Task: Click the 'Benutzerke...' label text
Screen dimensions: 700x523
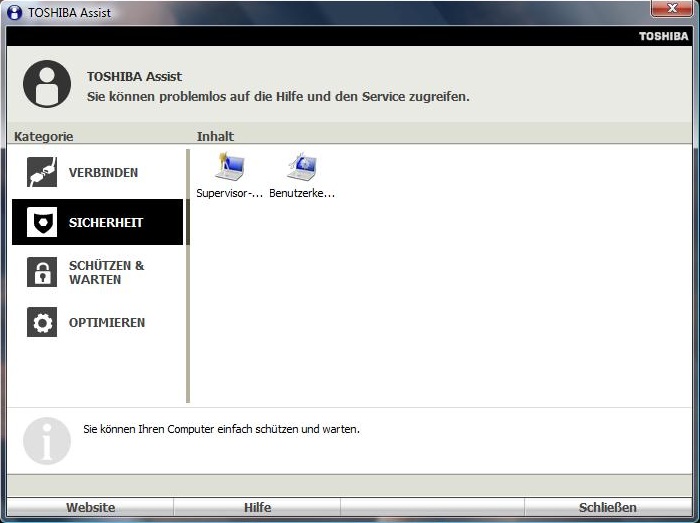Action: [302, 193]
